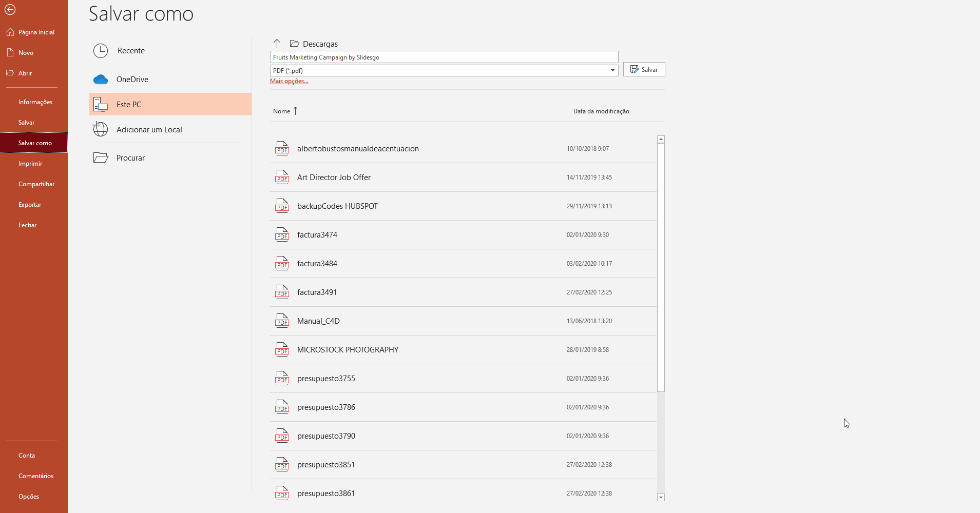Viewport: 980px width, 513px height.
Task: Click the Abrir folder icon
Action: pyautogui.click(x=10, y=73)
